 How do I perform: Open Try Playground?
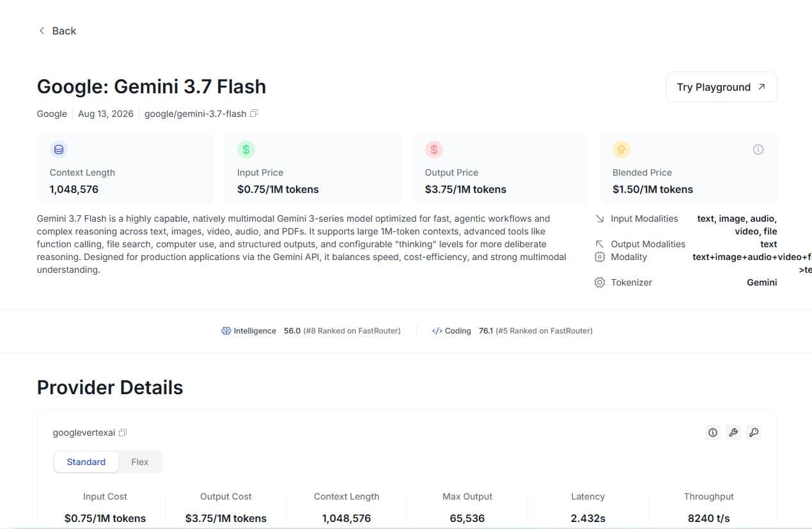tap(721, 87)
